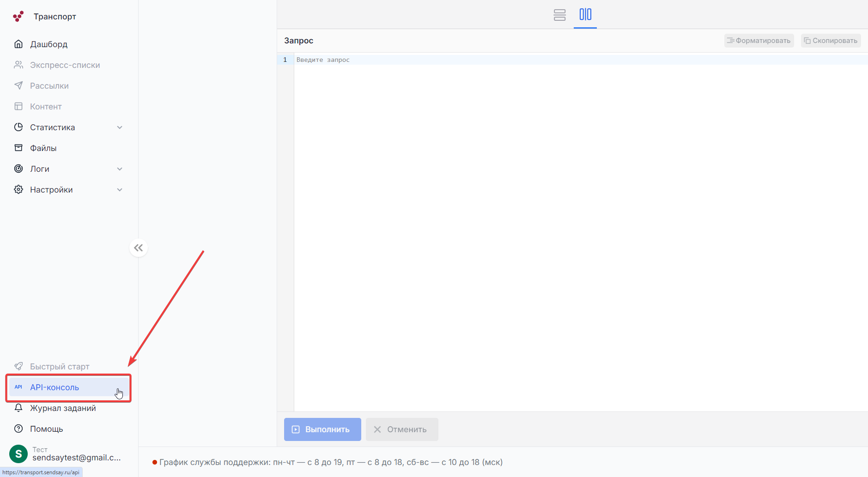
Task: Open Экспресс-списки section
Action: (65, 65)
